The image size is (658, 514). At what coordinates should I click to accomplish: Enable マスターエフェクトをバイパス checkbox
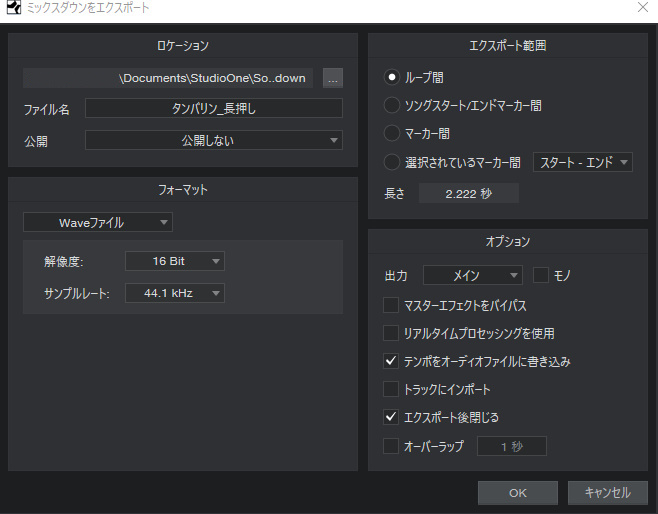click(x=391, y=305)
